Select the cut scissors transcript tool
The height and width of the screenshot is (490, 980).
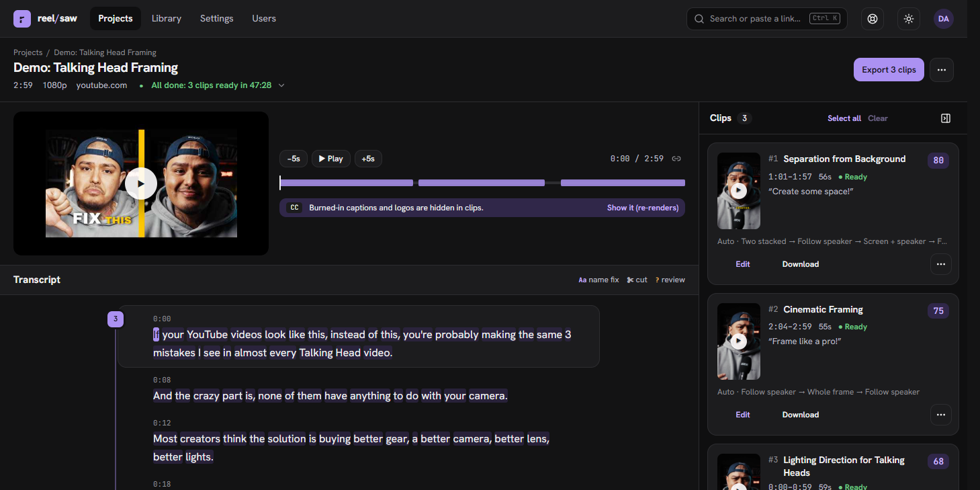click(x=637, y=280)
